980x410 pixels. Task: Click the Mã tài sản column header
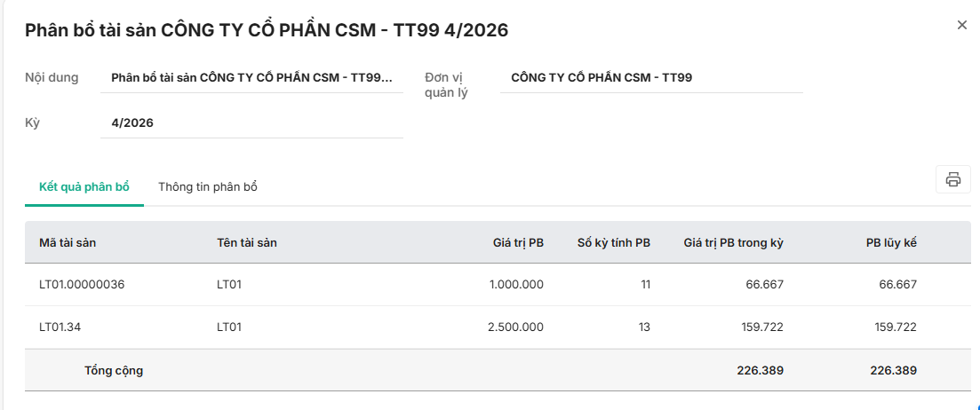[x=68, y=243]
